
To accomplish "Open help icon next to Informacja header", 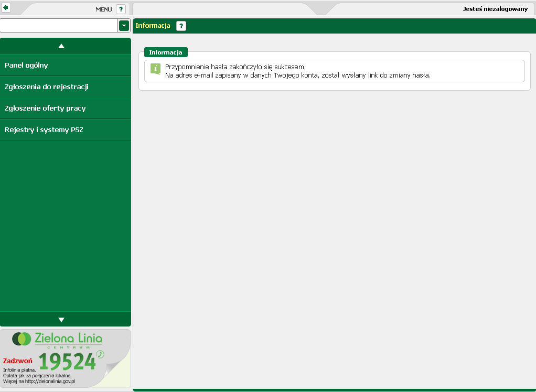I will point(181,26).
